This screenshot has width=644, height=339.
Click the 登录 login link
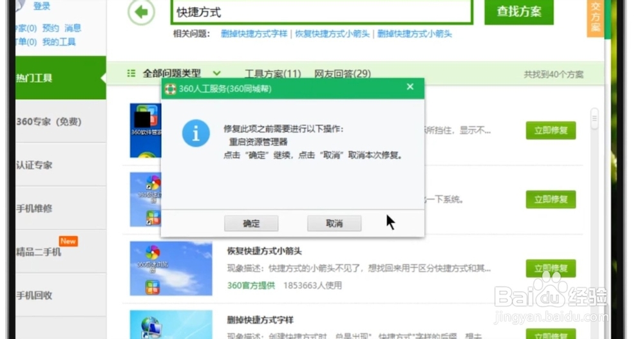(41, 6)
